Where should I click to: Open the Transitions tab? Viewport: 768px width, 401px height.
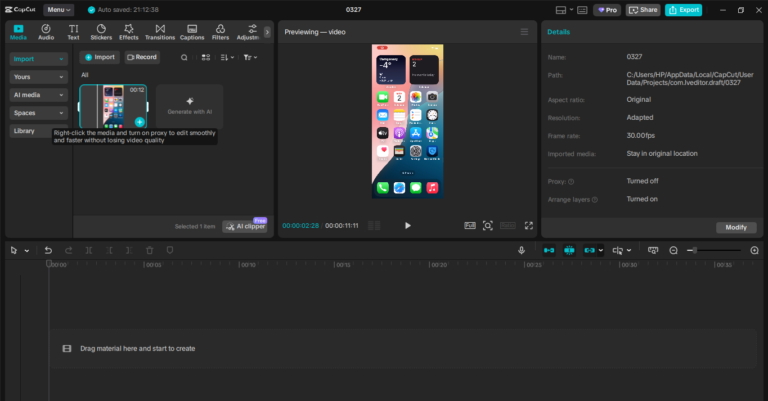pos(160,32)
